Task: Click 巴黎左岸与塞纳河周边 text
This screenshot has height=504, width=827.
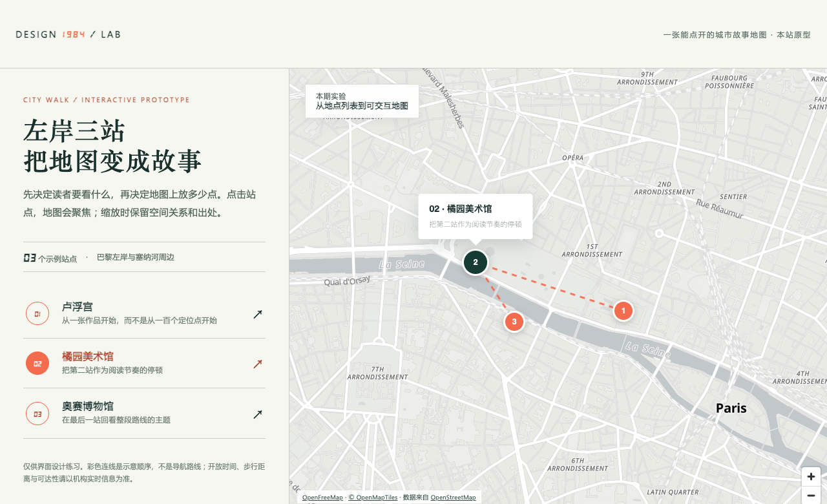Action: (x=136, y=257)
